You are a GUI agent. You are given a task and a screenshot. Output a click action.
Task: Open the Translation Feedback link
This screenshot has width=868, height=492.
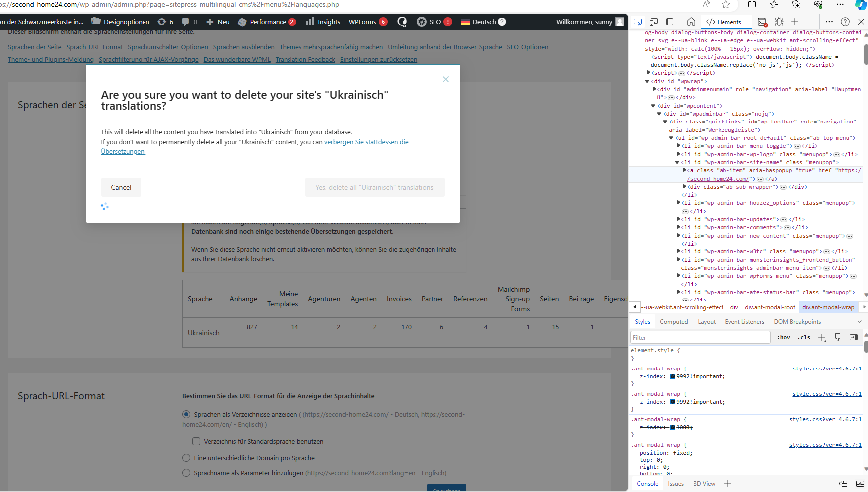point(305,60)
